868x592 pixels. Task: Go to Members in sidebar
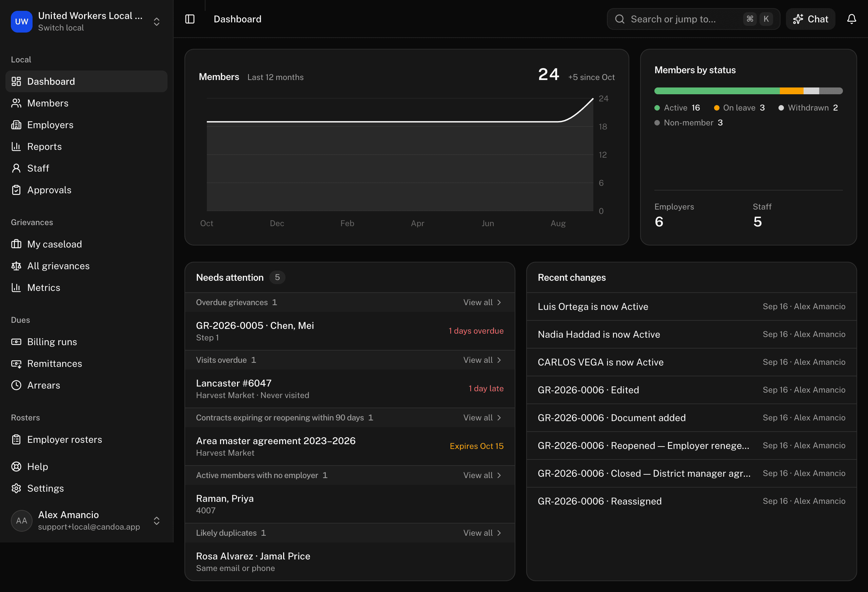point(86,103)
